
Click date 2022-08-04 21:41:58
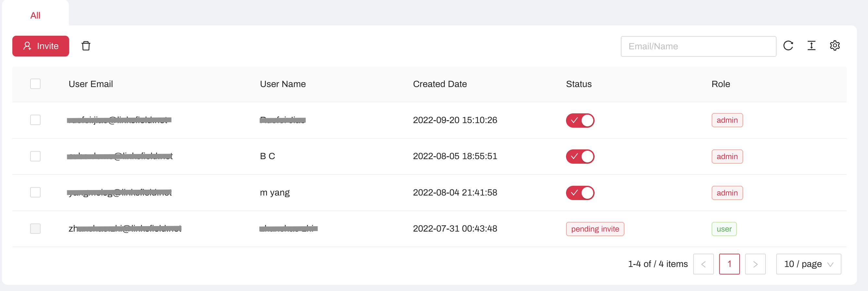click(455, 193)
